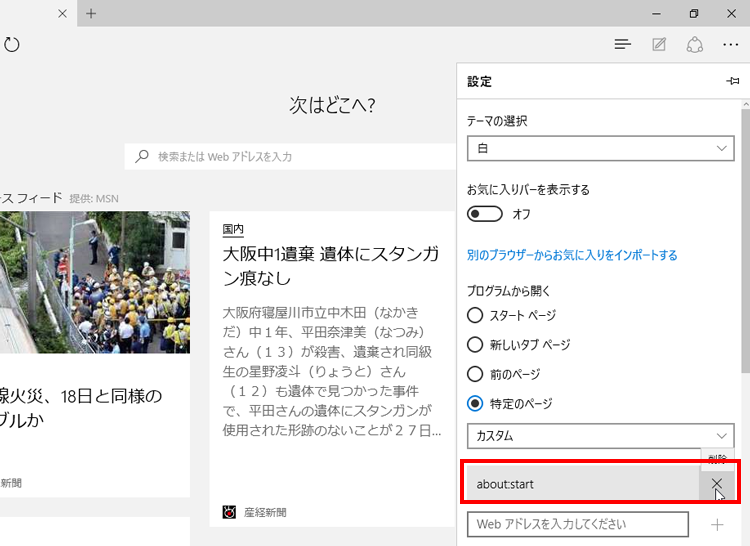750x546 pixels.
Task: Click the import favorites from another browser link
Action: [x=572, y=255]
